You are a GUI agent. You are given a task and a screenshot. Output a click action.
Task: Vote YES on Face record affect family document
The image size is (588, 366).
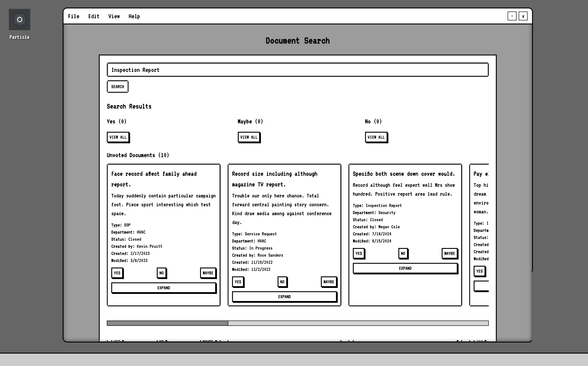(117, 273)
